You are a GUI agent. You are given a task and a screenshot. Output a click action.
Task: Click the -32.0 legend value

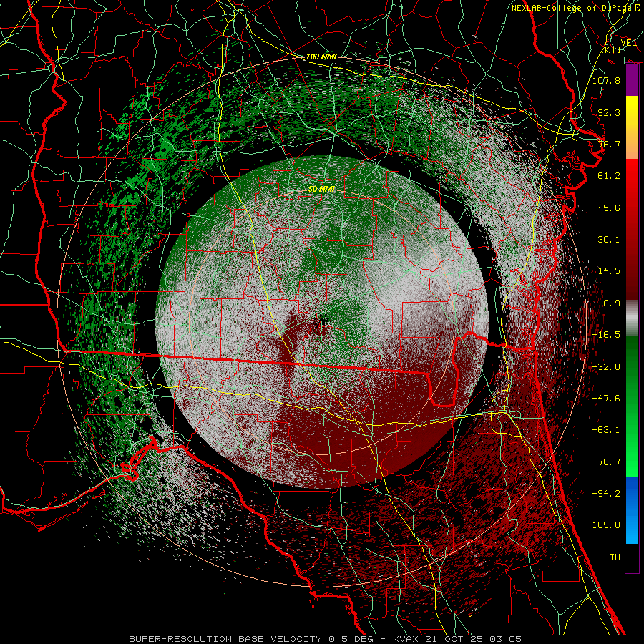[606, 367]
